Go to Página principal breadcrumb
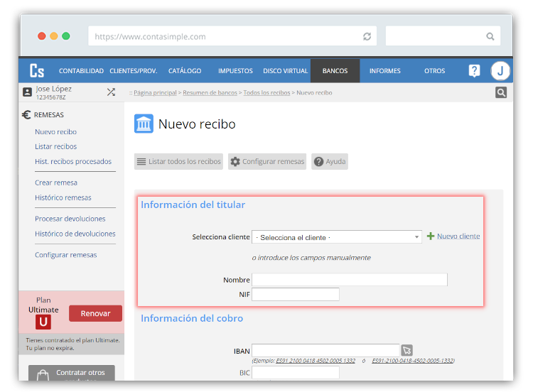Screen dimensions: 533x392 coord(155,93)
